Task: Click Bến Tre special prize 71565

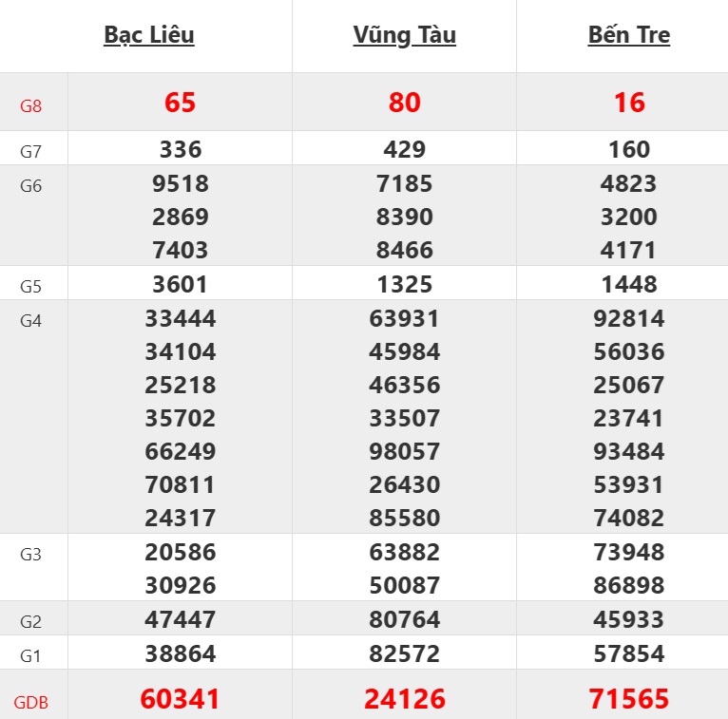Action: pyautogui.click(x=628, y=700)
